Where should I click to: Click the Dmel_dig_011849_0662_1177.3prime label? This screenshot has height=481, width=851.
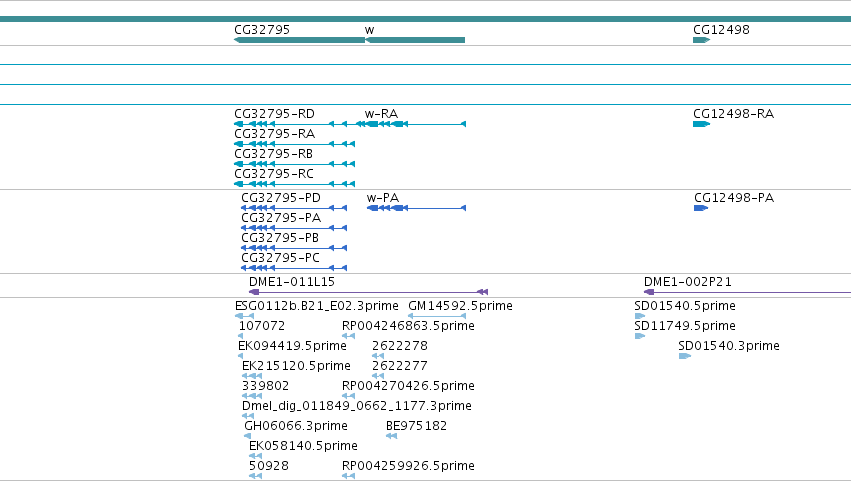click(x=357, y=407)
